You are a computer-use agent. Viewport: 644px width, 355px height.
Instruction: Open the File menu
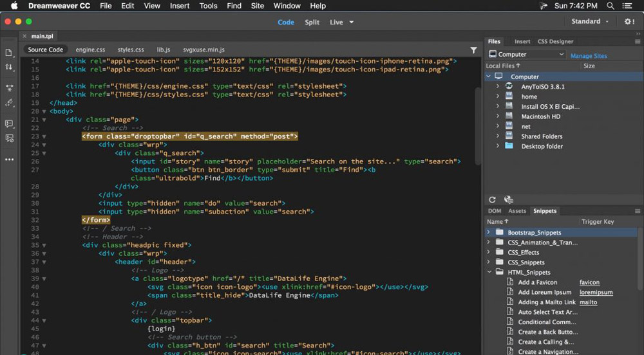tap(106, 6)
